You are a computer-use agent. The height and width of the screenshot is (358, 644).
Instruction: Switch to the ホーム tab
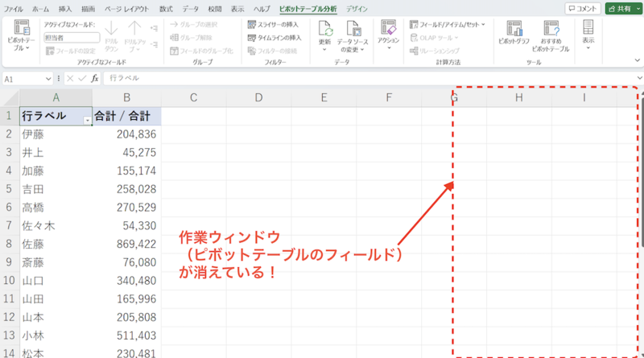point(40,9)
